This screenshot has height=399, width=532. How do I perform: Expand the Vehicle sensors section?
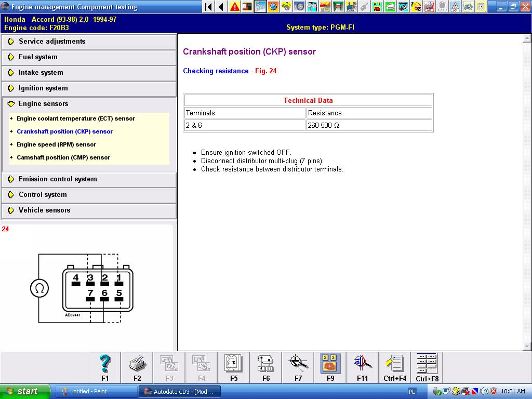[89, 210]
